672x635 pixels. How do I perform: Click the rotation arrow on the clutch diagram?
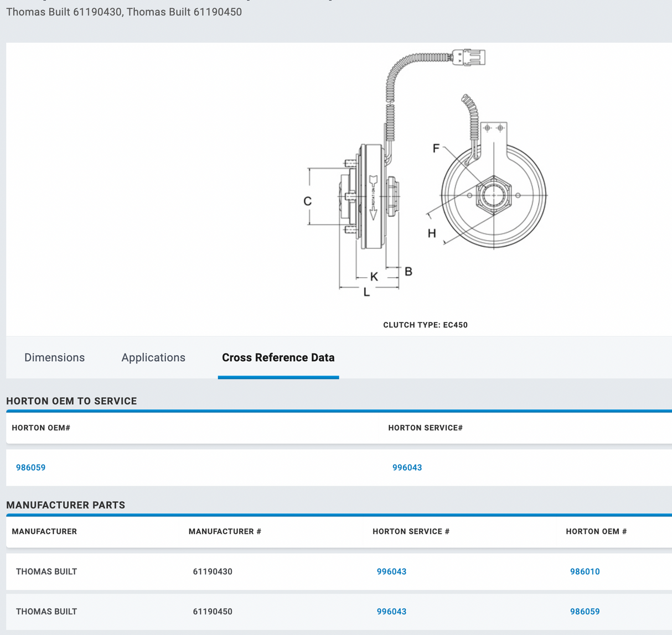pyautogui.click(x=373, y=198)
